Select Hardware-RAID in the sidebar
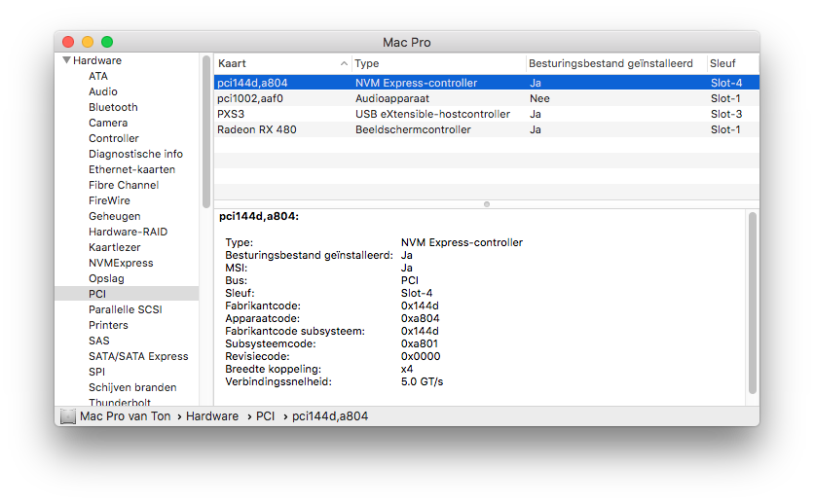 point(128,232)
